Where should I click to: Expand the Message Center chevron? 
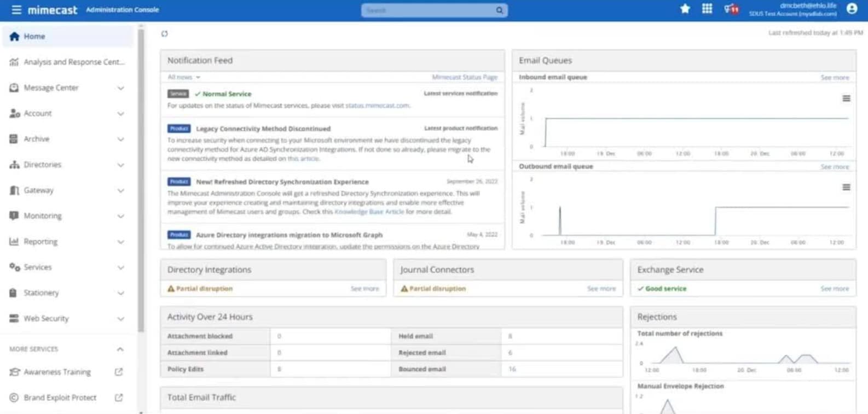120,88
